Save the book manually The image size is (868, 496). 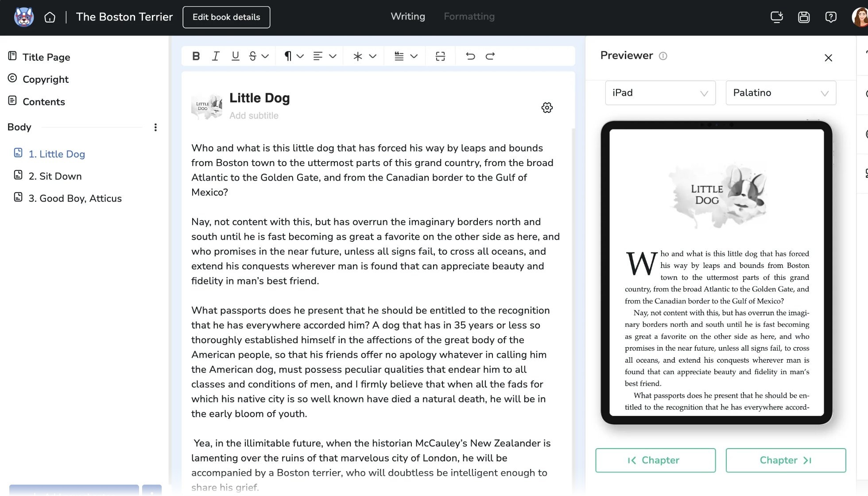click(x=804, y=17)
